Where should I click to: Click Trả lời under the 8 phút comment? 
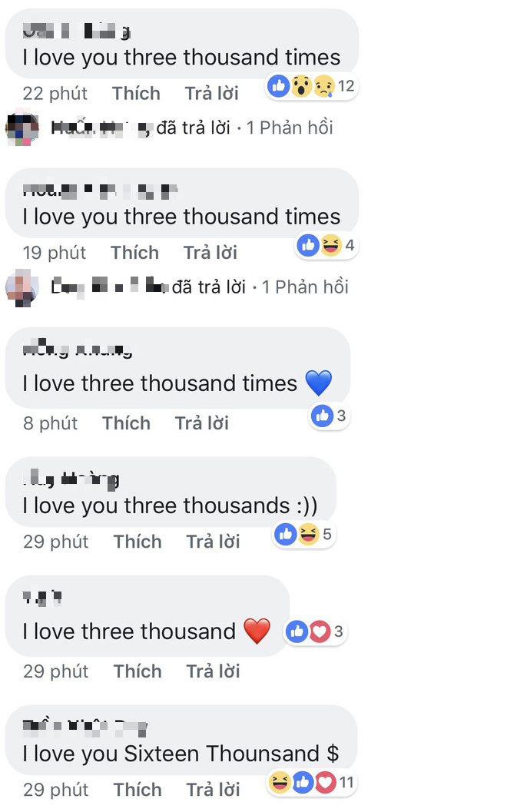click(x=201, y=423)
